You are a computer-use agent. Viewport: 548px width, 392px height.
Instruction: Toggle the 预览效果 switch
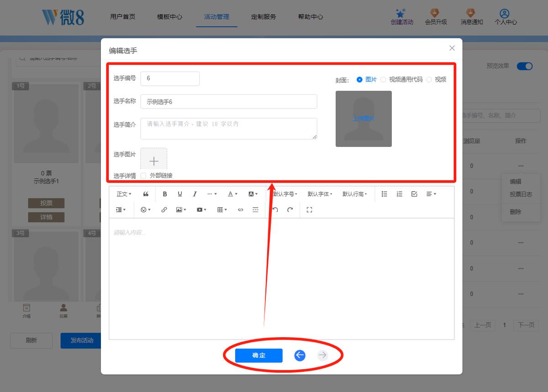(x=525, y=66)
